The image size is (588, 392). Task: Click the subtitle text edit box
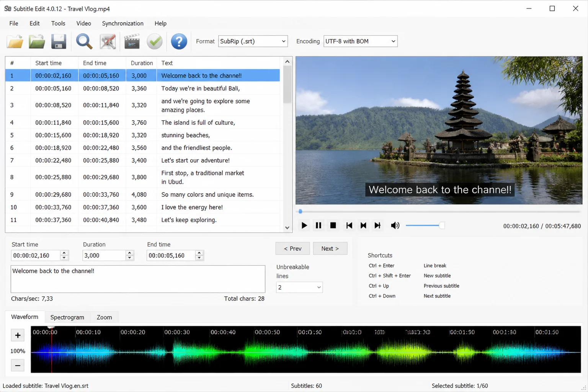pos(138,279)
